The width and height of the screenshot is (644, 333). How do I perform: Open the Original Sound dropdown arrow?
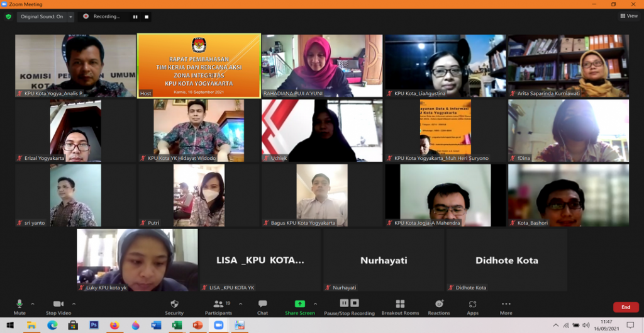70,16
